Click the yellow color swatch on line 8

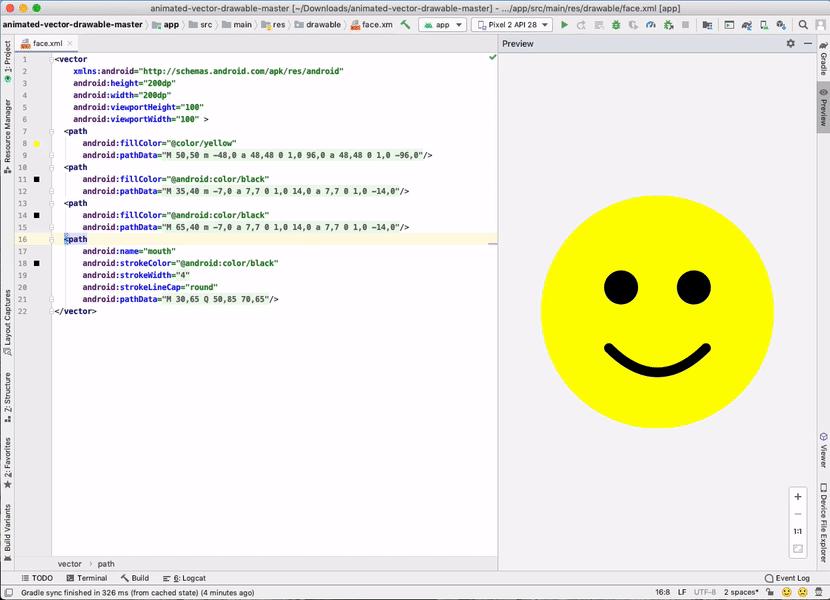coord(37,144)
